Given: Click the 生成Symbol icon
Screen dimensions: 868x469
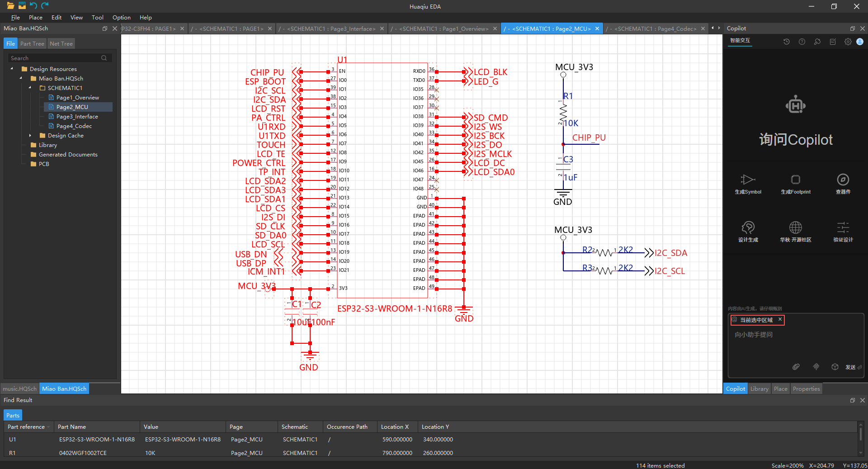Looking at the screenshot, I should 748,180.
